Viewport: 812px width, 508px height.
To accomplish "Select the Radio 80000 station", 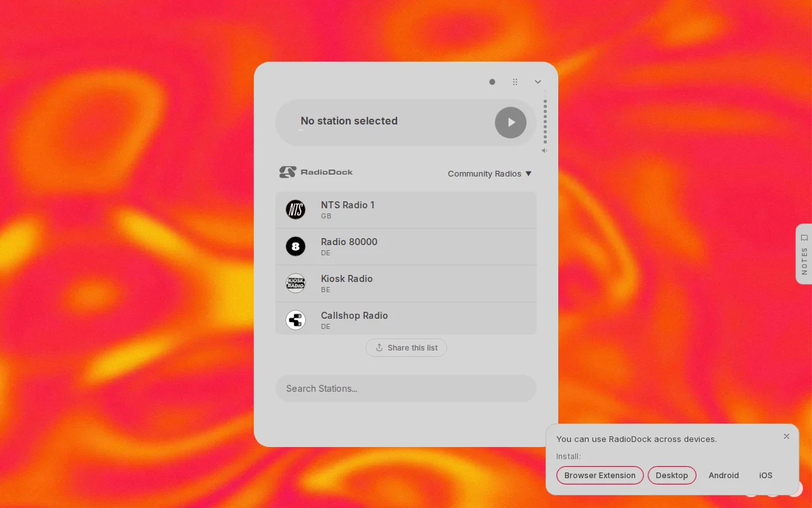I will click(x=406, y=247).
